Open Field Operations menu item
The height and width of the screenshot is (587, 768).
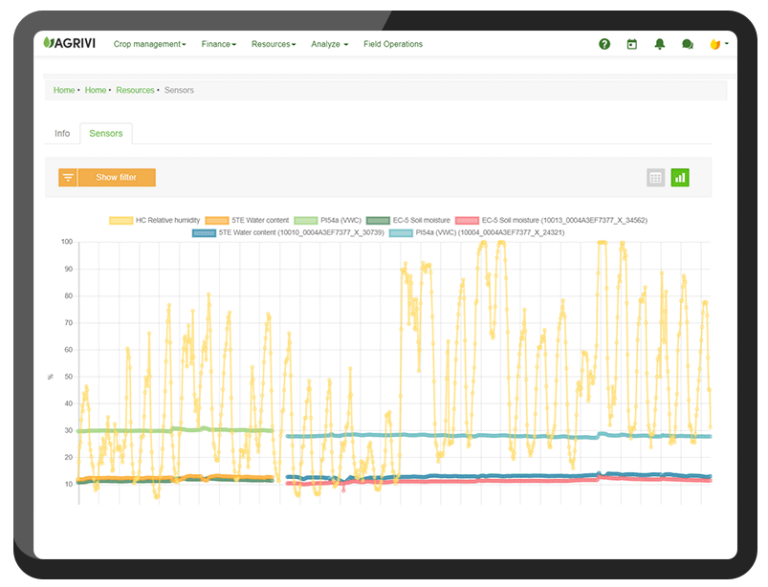393,44
